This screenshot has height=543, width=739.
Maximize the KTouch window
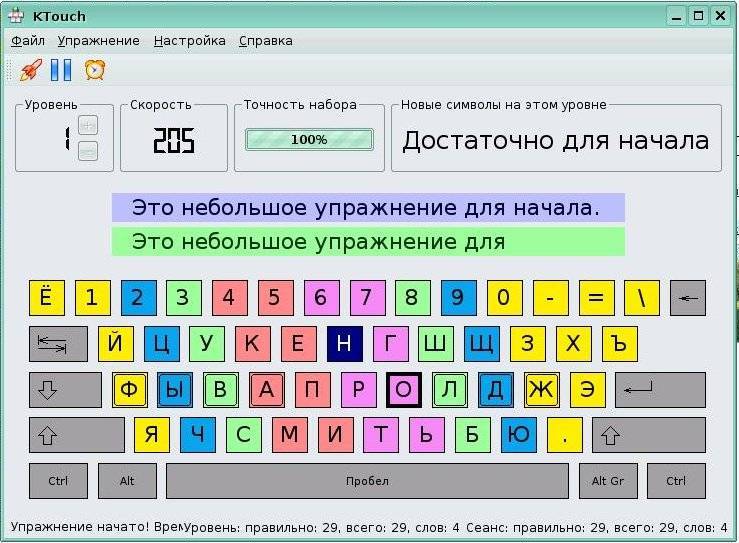click(x=698, y=16)
